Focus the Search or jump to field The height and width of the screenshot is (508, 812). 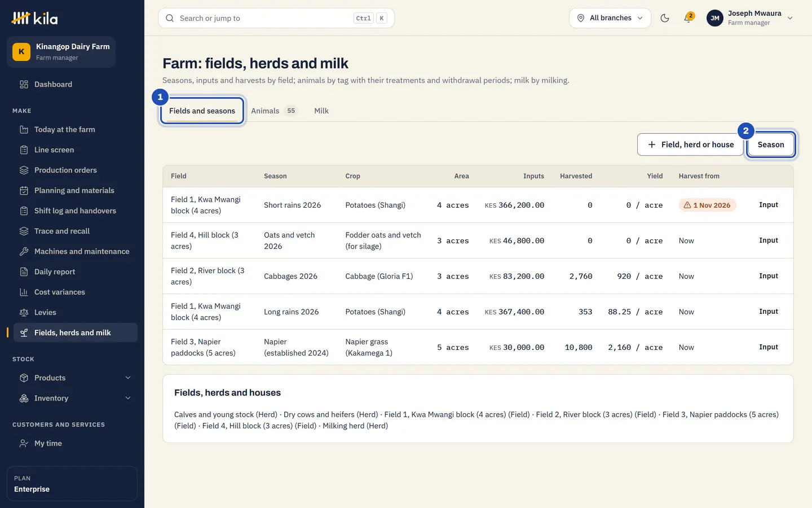click(276, 18)
